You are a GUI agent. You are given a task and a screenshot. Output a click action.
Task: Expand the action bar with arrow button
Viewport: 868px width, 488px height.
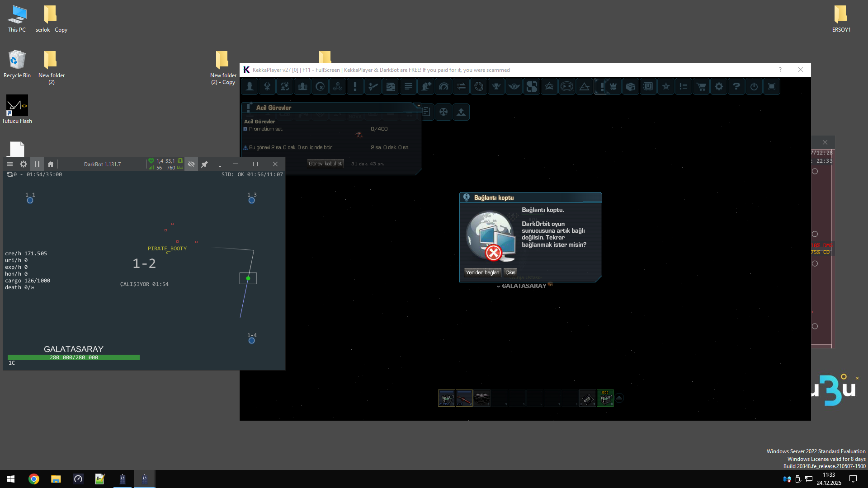619,398
